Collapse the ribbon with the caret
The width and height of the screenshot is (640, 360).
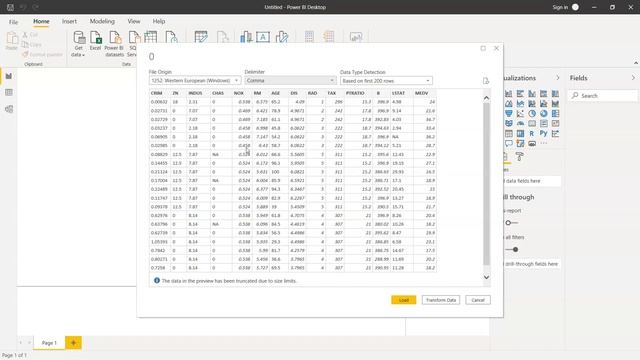pyautogui.click(x=636, y=63)
